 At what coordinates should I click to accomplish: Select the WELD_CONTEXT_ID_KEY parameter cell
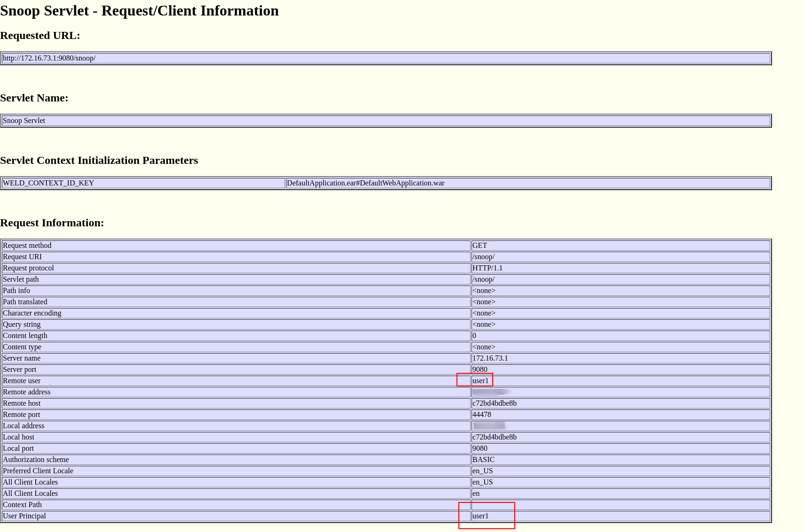tap(48, 183)
